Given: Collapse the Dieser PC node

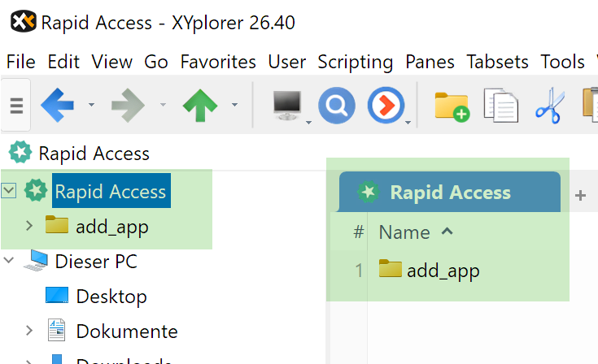Looking at the screenshot, I should 8,260.
